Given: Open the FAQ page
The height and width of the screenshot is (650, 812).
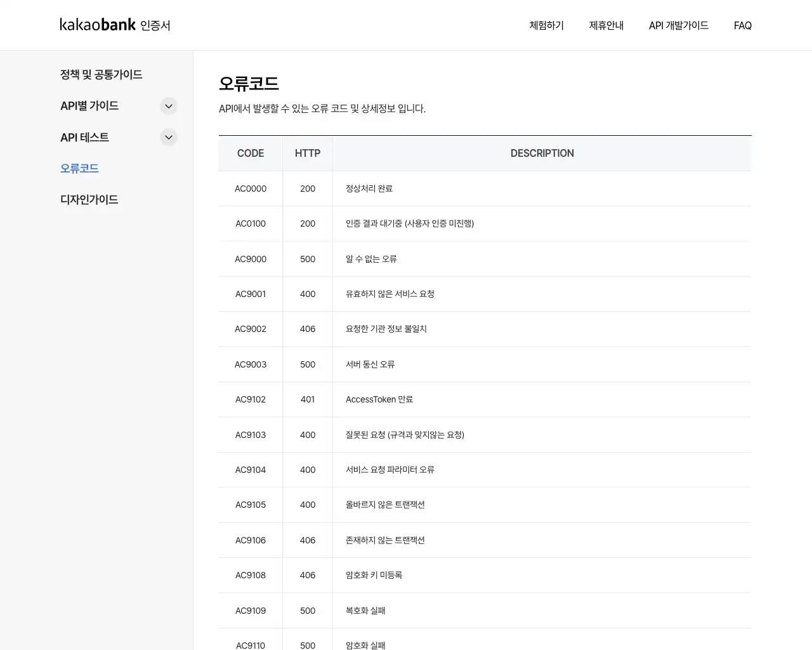Looking at the screenshot, I should 742,25.
